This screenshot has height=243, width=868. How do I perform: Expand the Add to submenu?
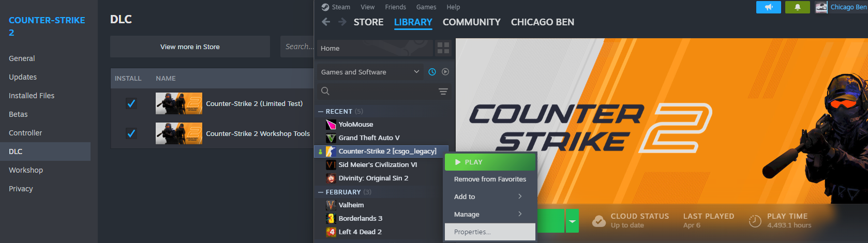click(x=490, y=196)
